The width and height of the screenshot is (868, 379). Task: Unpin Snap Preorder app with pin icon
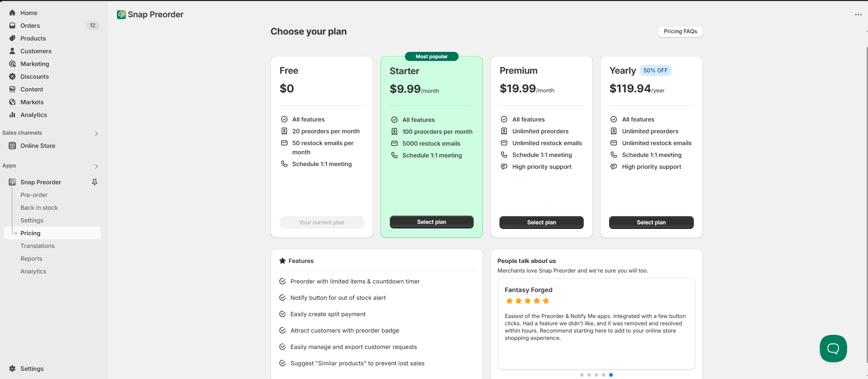95,182
